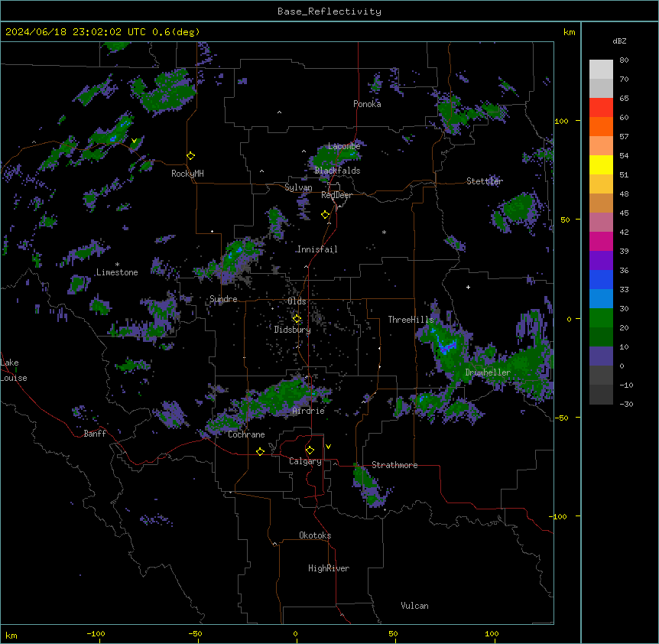This screenshot has height=644, width=659.
Task: Click the RockyMH label
Action: click(x=187, y=174)
